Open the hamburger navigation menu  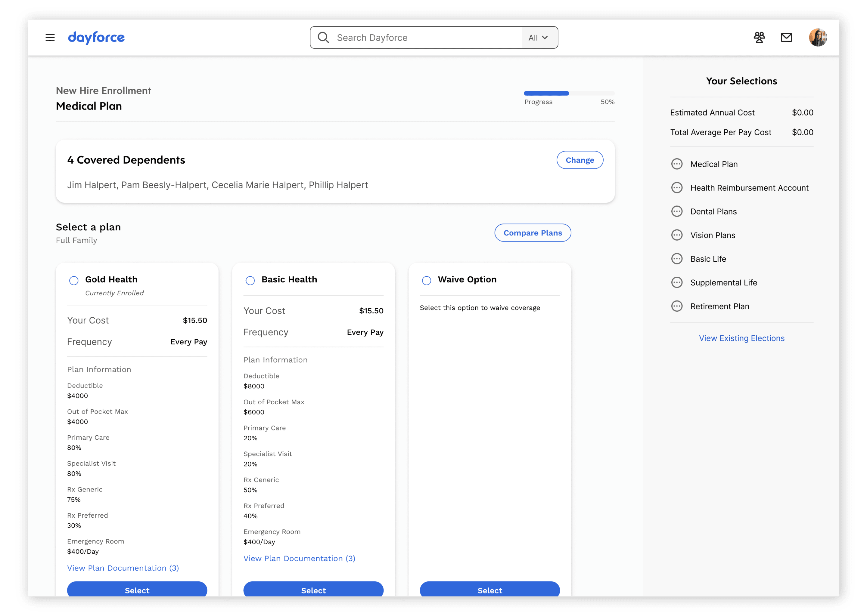point(50,37)
